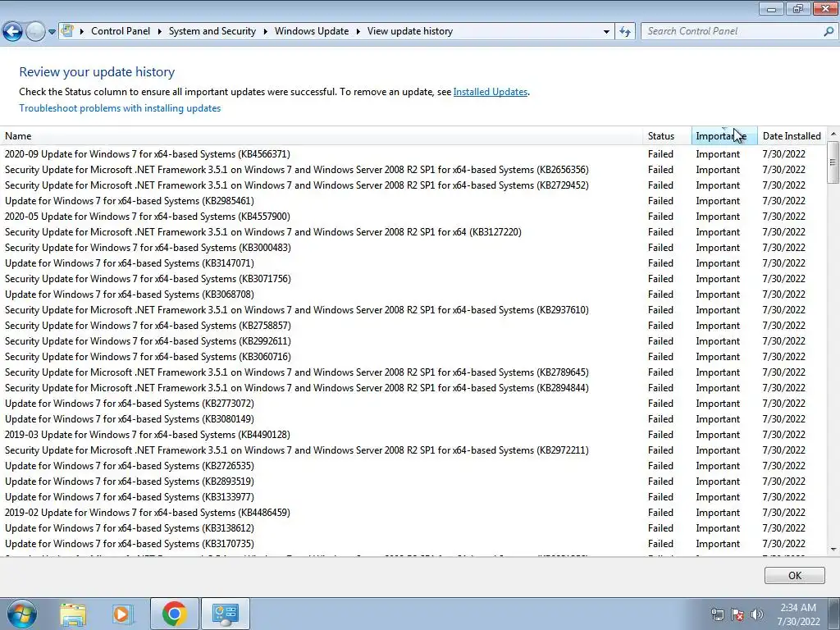Select View update history breadcrumb

point(410,31)
